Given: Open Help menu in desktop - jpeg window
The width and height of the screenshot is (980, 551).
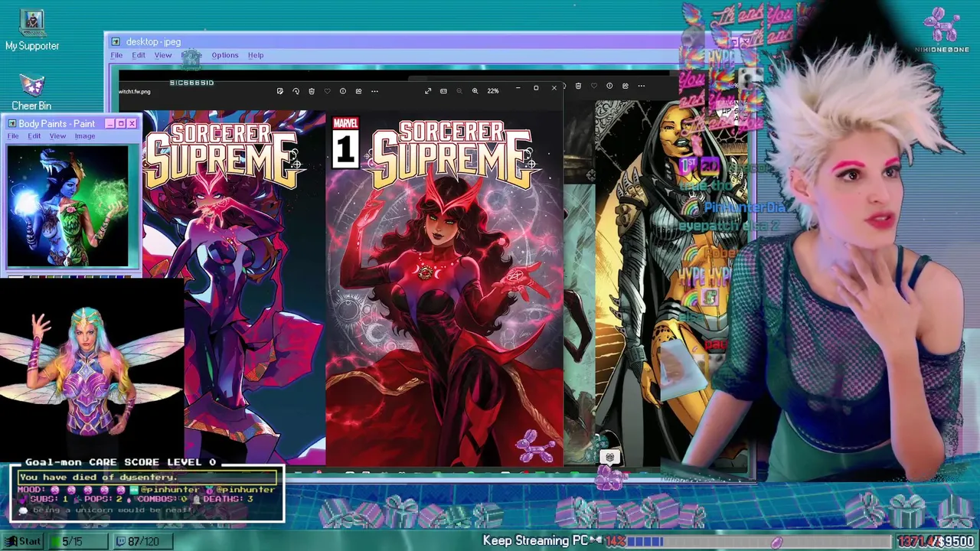Looking at the screenshot, I should pos(256,55).
